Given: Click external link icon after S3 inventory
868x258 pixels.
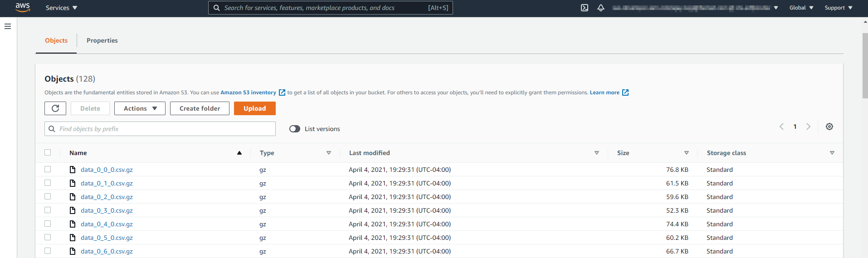Looking at the screenshot, I should click(x=282, y=92).
